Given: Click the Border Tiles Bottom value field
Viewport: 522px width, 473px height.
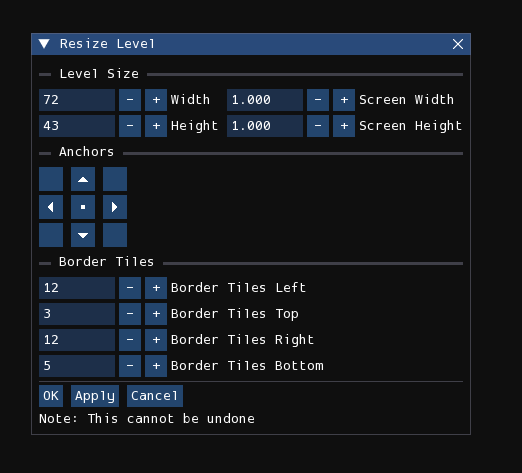Looking at the screenshot, I should pos(77,366).
